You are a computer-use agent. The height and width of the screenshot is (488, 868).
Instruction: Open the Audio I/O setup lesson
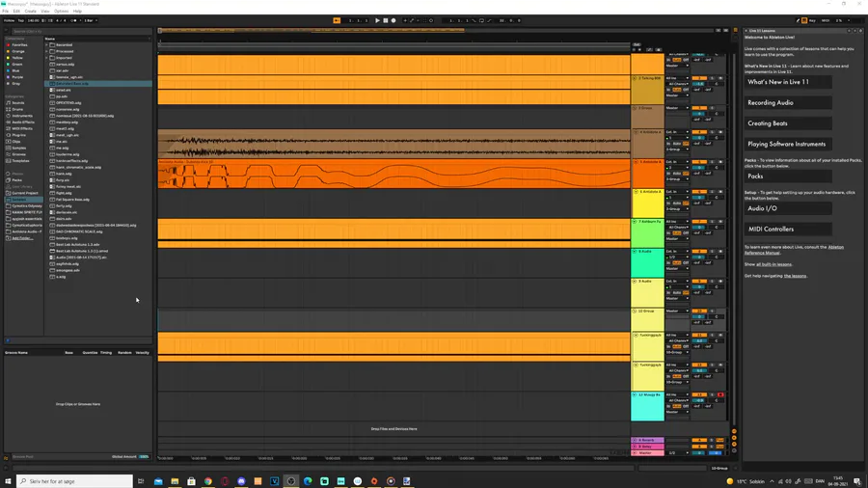click(787, 208)
